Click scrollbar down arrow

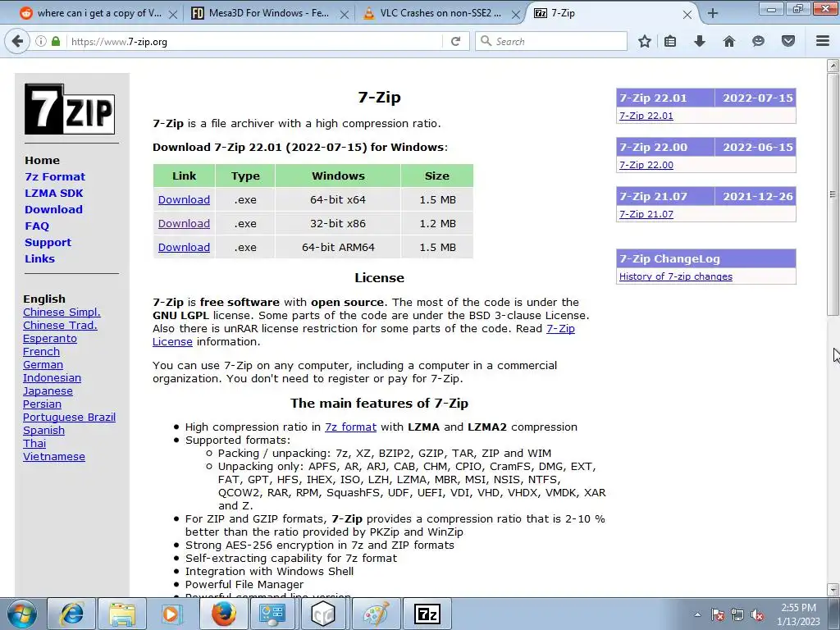pos(833,589)
